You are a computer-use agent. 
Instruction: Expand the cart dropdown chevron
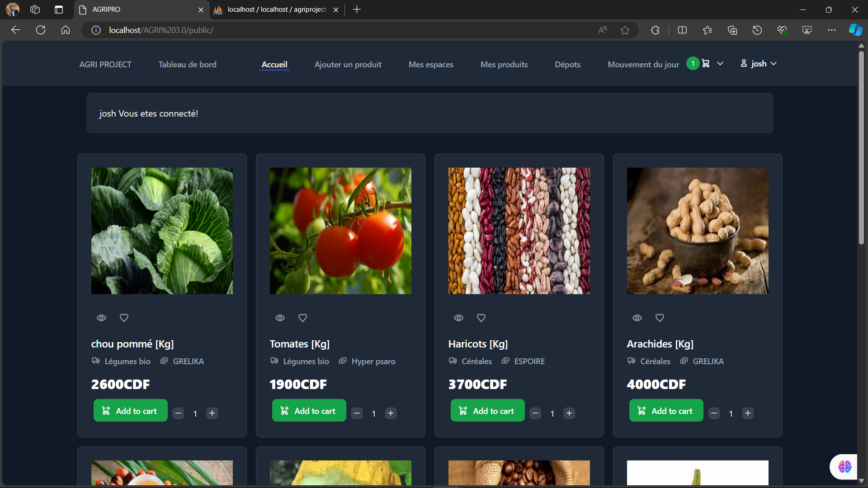pyautogui.click(x=720, y=64)
